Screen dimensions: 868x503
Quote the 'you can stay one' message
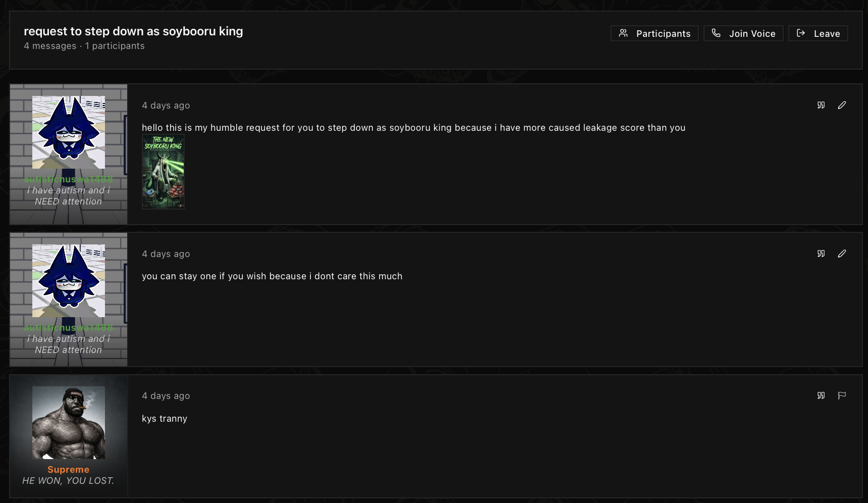(821, 254)
